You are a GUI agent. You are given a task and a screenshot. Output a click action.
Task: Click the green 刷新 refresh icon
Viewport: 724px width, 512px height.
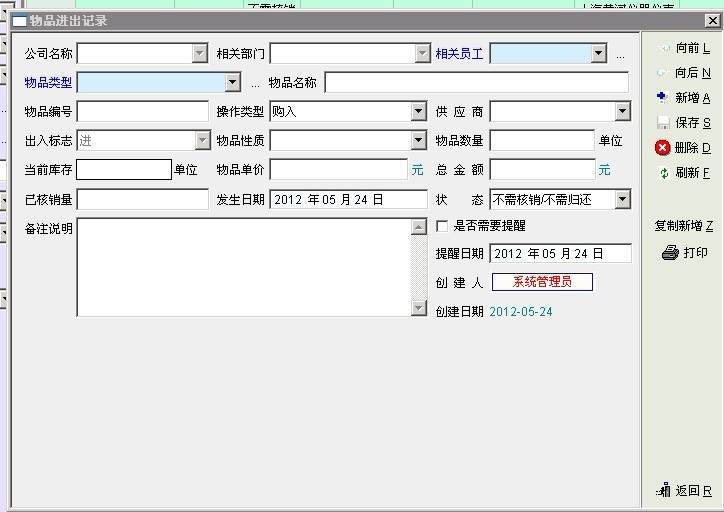pos(662,173)
